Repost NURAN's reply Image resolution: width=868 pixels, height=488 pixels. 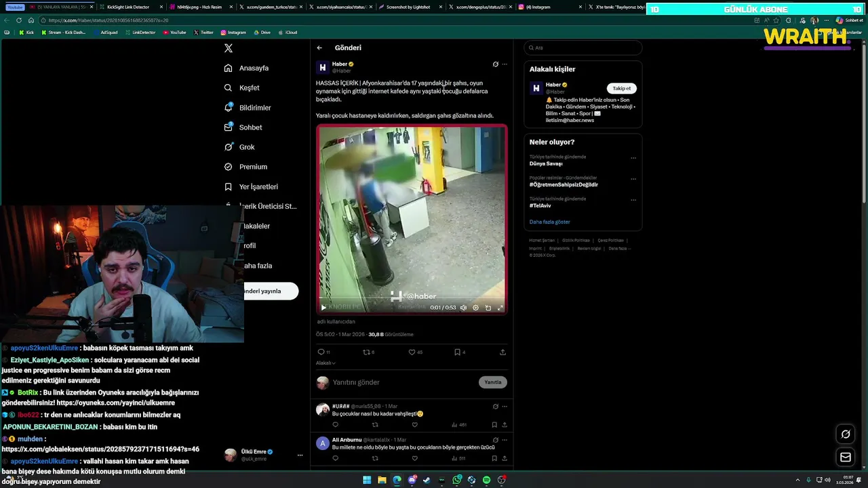tap(375, 425)
